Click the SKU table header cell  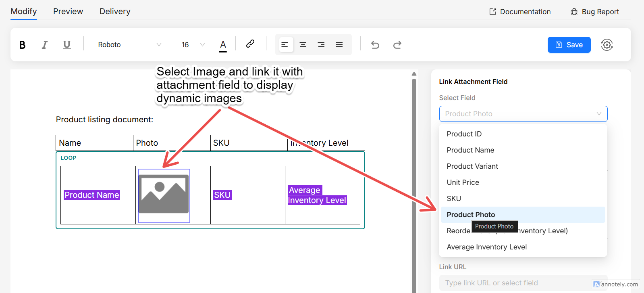[x=249, y=143]
